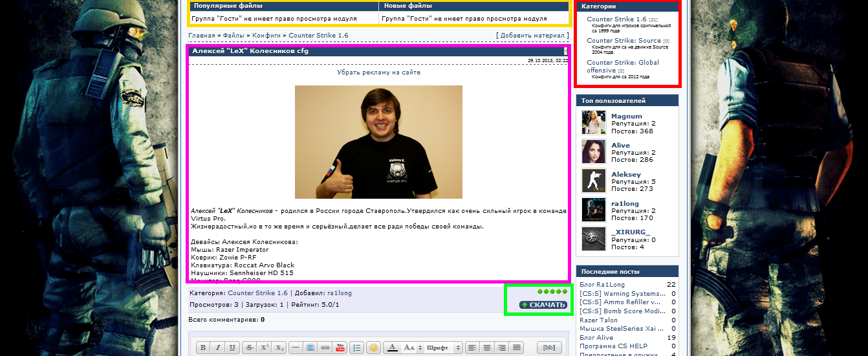Open Counter Strike 1.6 breadcrumb link
The image size is (868, 356).
pyautogui.click(x=318, y=36)
